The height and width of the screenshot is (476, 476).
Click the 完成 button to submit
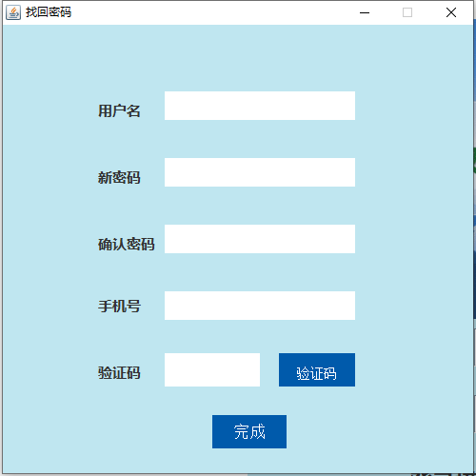pyautogui.click(x=249, y=431)
